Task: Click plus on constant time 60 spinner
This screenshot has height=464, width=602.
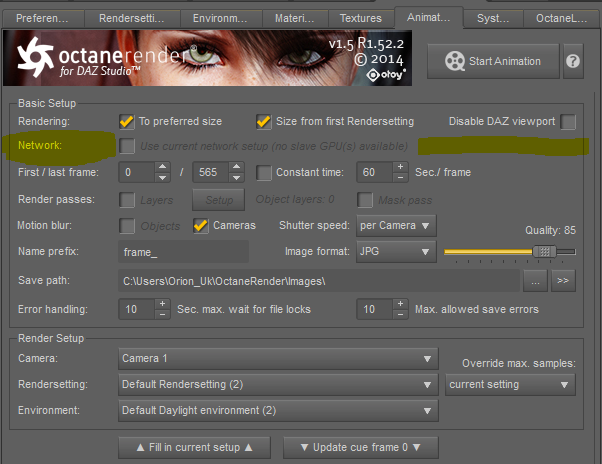Action: click(x=400, y=167)
